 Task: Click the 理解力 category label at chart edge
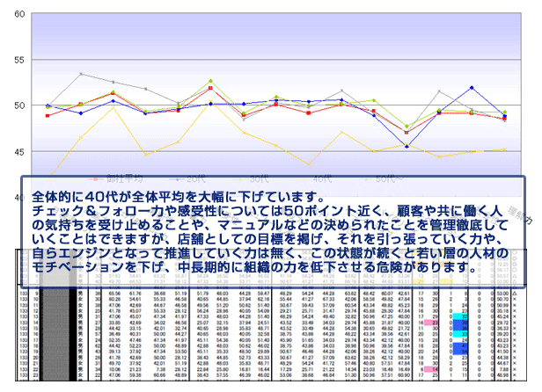click(519, 214)
